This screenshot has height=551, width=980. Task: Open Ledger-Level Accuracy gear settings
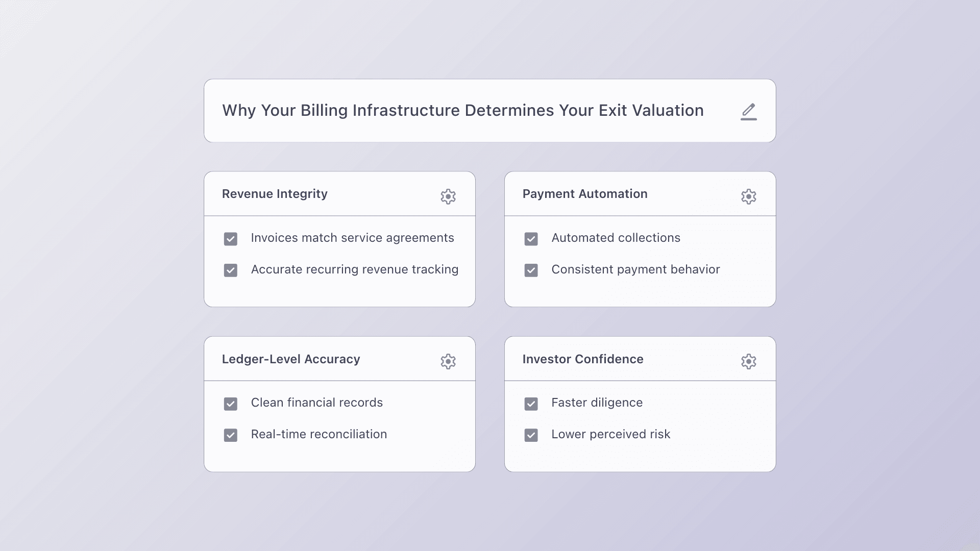[448, 361]
